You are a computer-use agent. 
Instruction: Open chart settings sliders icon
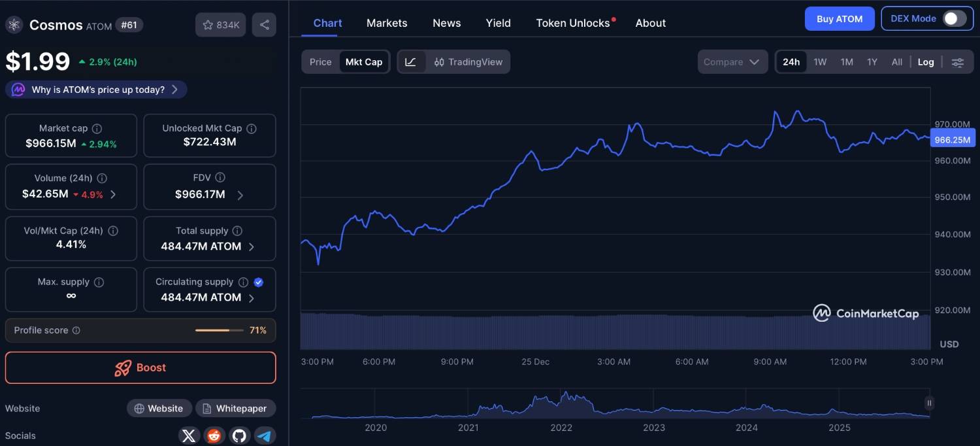[x=957, y=62]
